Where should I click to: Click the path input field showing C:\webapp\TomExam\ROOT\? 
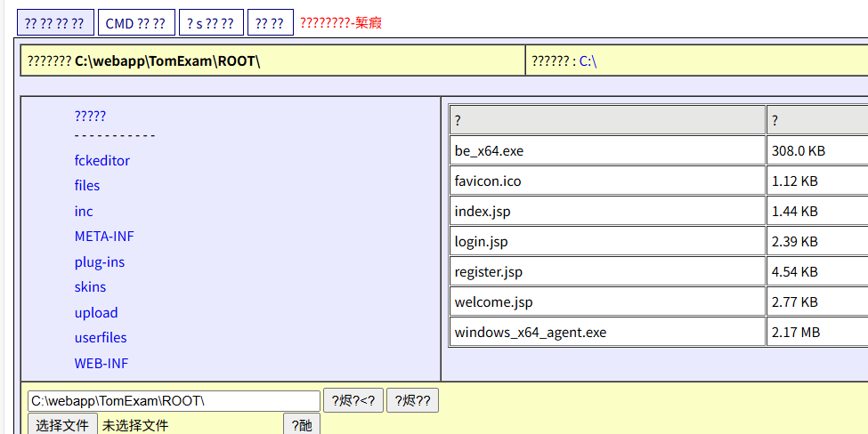tap(174, 401)
